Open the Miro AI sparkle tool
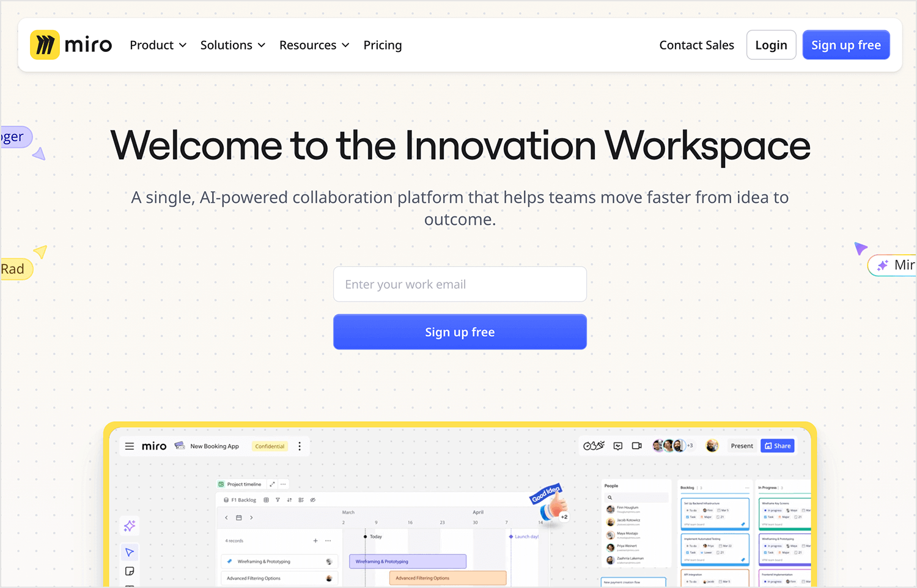917x588 pixels. click(130, 526)
